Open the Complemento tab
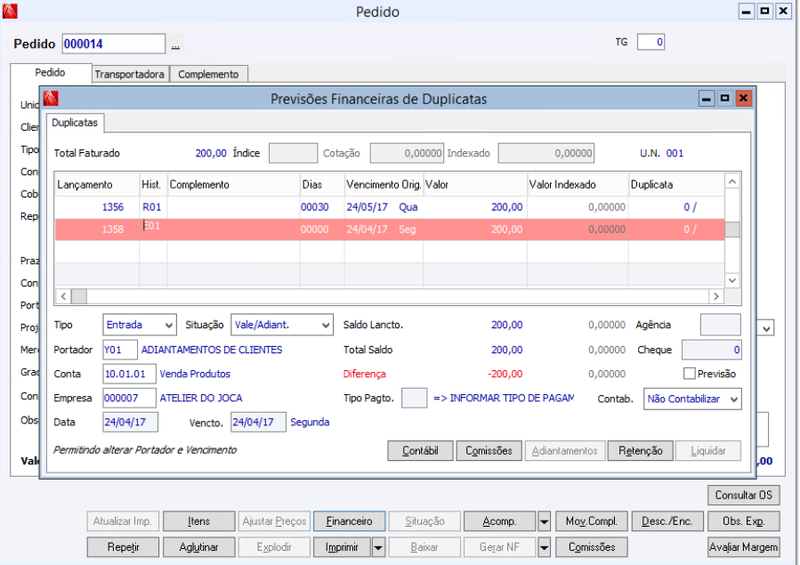The image size is (800, 565). coord(208,74)
